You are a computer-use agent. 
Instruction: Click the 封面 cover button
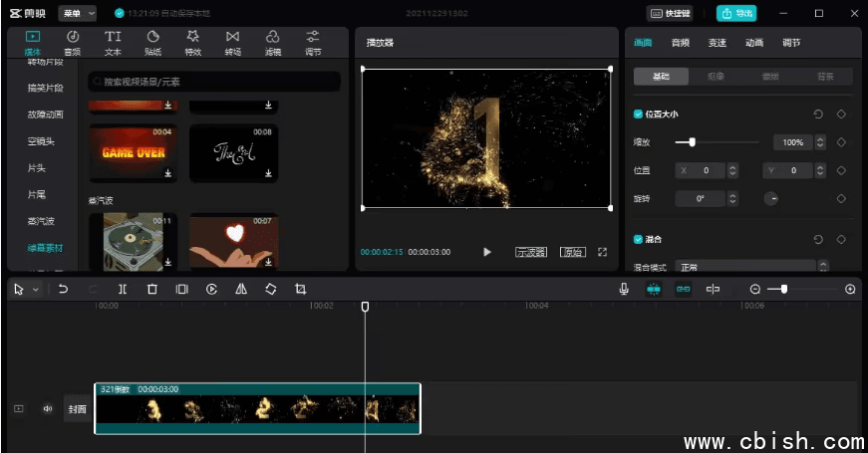coord(78,408)
